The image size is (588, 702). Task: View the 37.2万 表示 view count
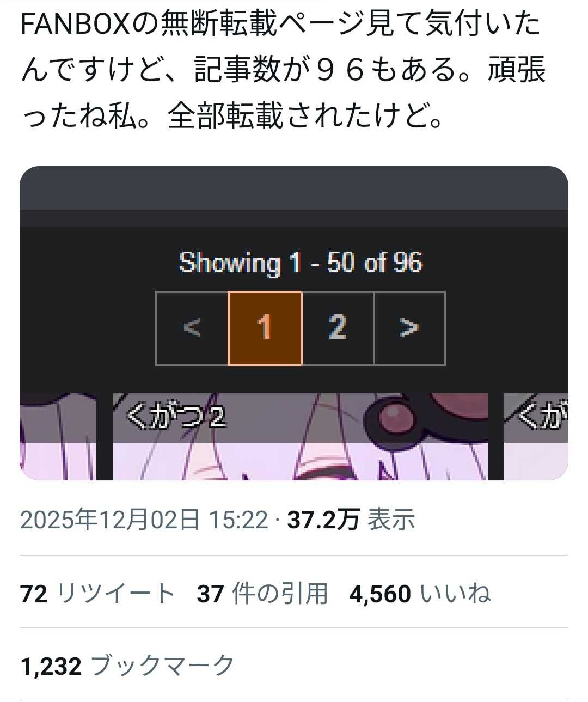point(351,520)
